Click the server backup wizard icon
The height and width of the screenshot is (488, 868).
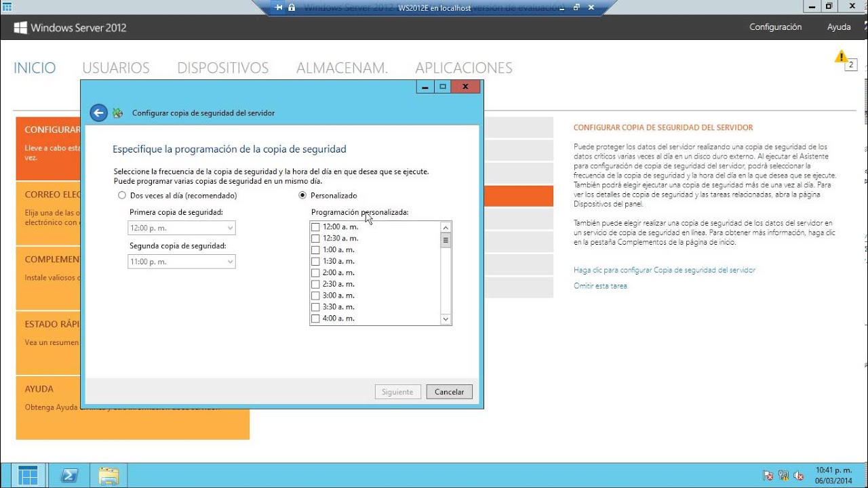pyautogui.click(x=118, y=113)
